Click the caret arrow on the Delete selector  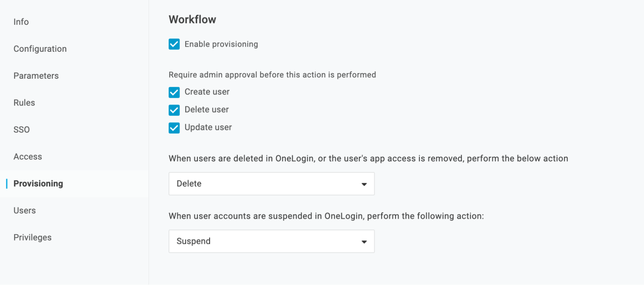364,184
